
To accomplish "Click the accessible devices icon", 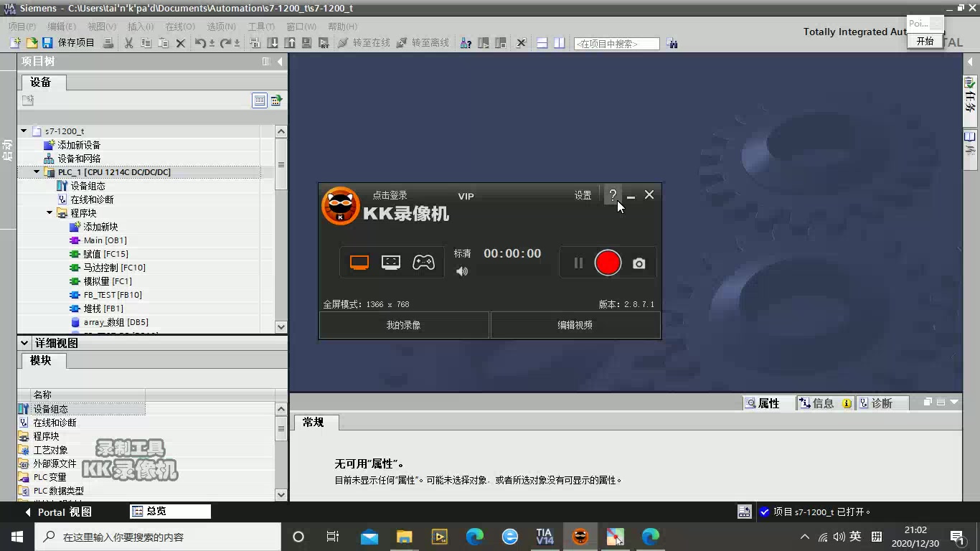I will [x=466, y=43].
